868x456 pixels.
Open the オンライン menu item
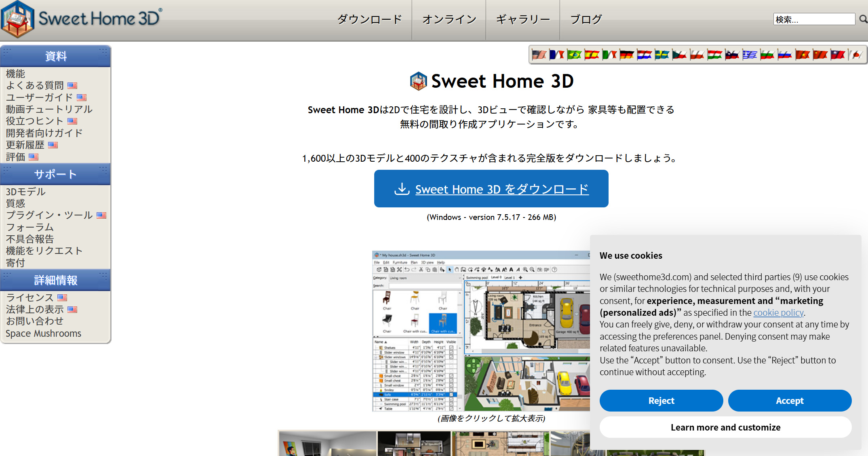tap(449, 19)
